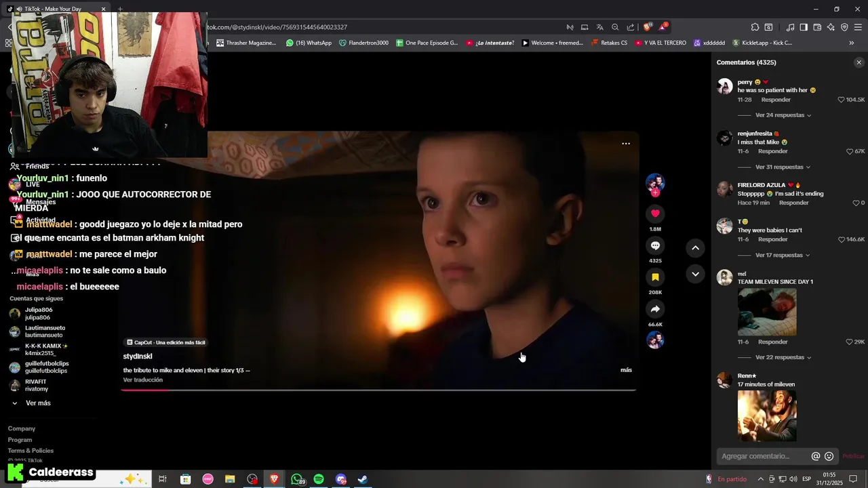This screenshot has width=868, height=488.
Task: Open WhatsApp from the taskbar
Action: [297, 479]
